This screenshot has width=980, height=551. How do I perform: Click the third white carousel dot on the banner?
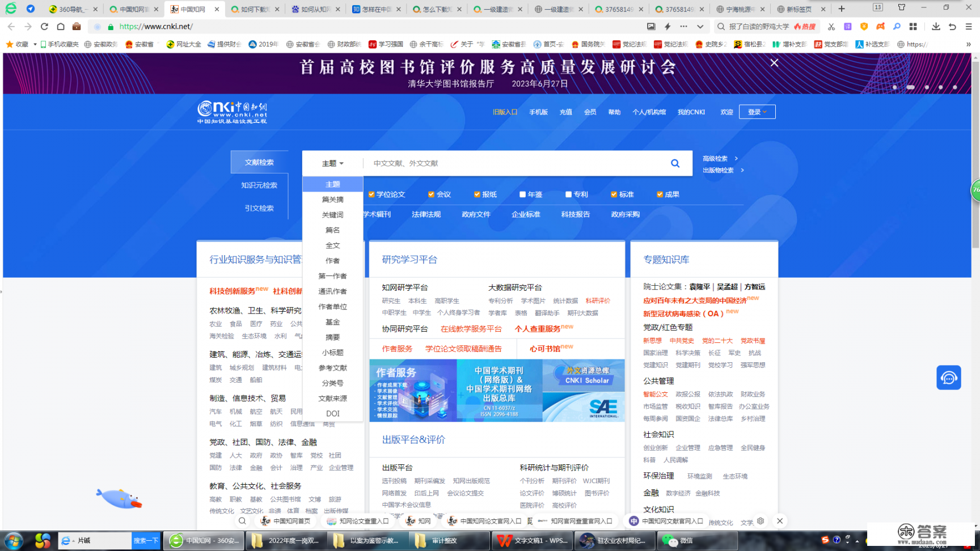click(x=927, y=87)
